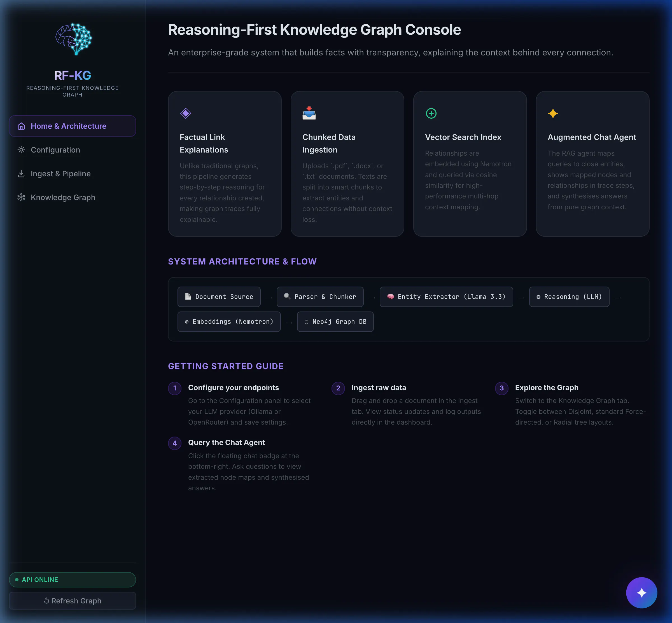This screenshot has height=623, width=672.
Task: Click the home icon beside Home & Architecture
Action: [x=21, y=126]
